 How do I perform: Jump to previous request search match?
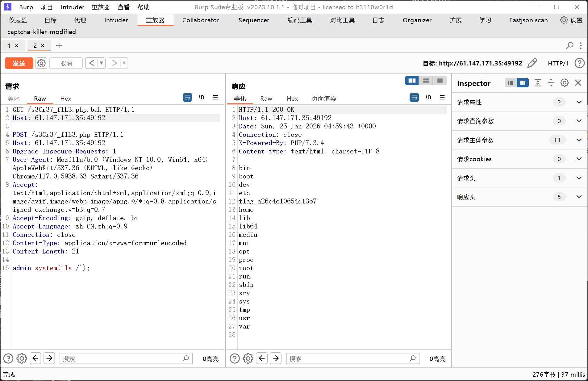(35, 358)
